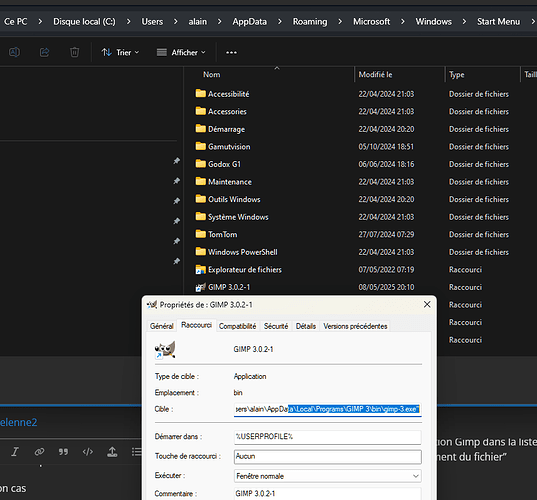The image size is (537, 500).
Task: Open the Trier sort dropdown
Action: coord(120,52)
